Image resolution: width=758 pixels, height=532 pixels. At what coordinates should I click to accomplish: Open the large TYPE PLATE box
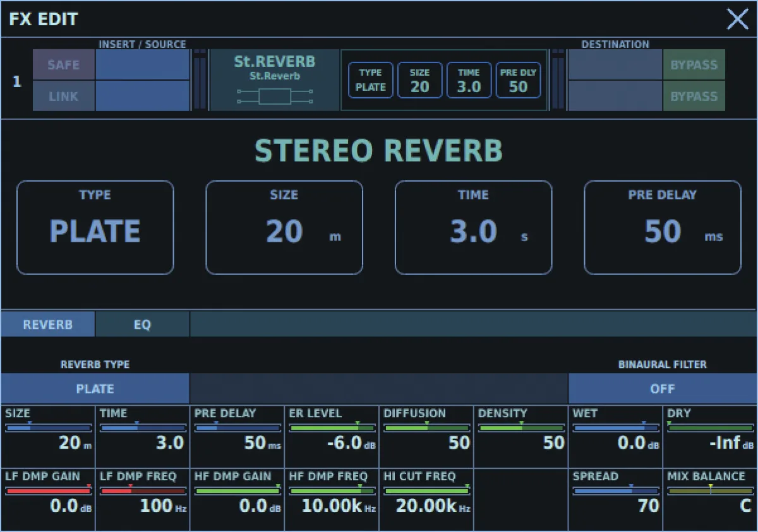(95, 228)
